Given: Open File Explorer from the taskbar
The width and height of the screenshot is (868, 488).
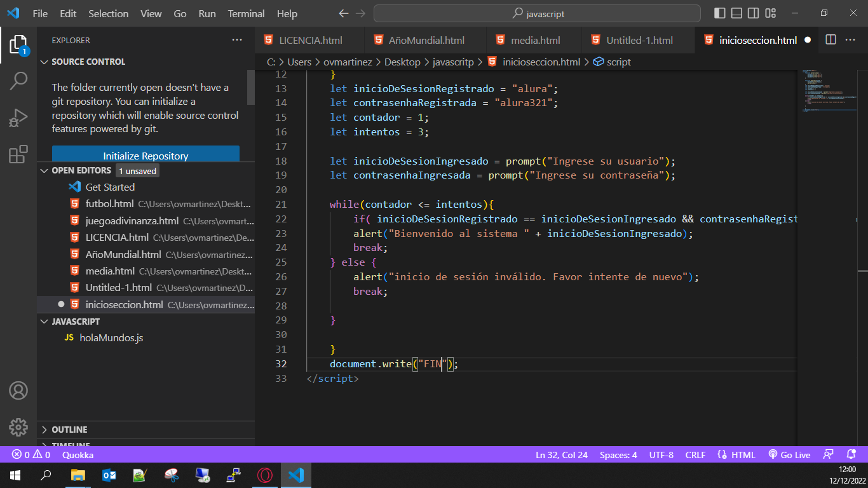Looking at the screenshot, I should [x=78, y=475].
